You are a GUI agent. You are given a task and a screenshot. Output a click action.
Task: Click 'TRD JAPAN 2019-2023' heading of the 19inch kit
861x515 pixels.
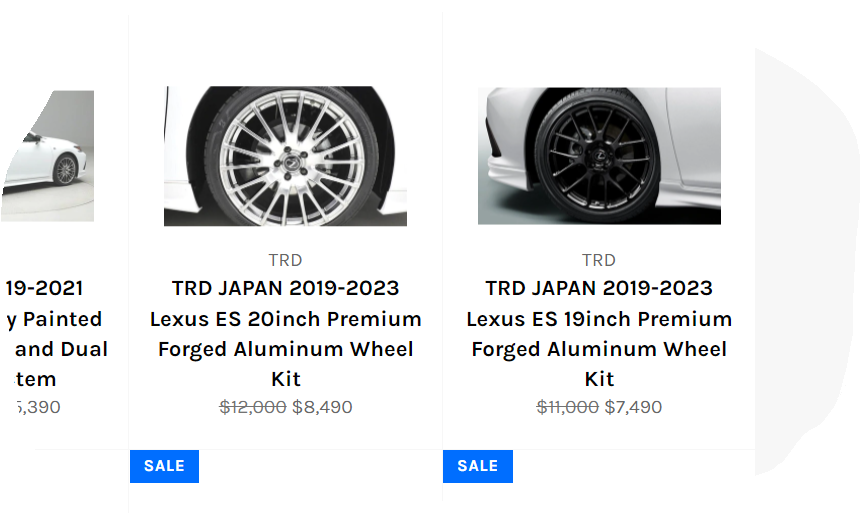click(599, 289)
